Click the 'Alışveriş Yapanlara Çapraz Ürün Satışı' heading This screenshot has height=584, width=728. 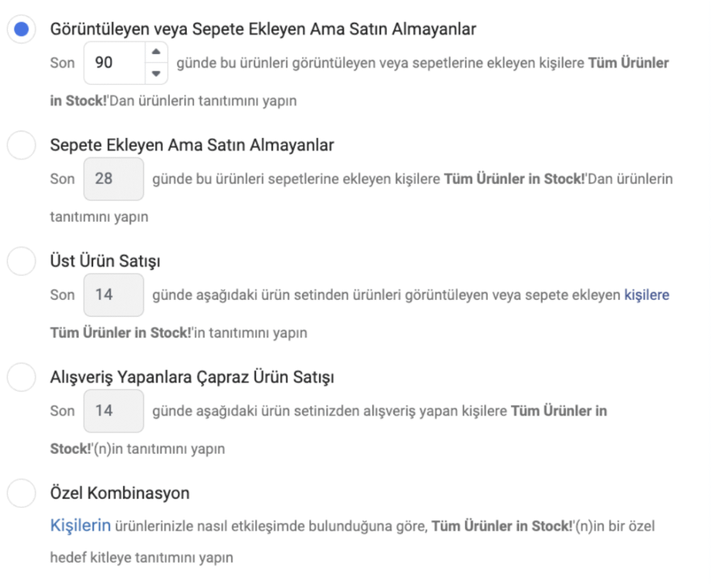point(192,377)
